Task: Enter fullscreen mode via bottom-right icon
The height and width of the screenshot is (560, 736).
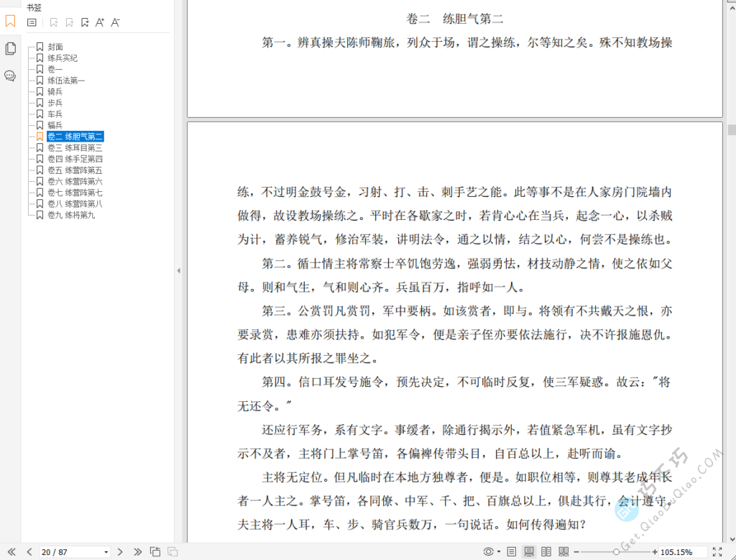Action: pos(717,552)
